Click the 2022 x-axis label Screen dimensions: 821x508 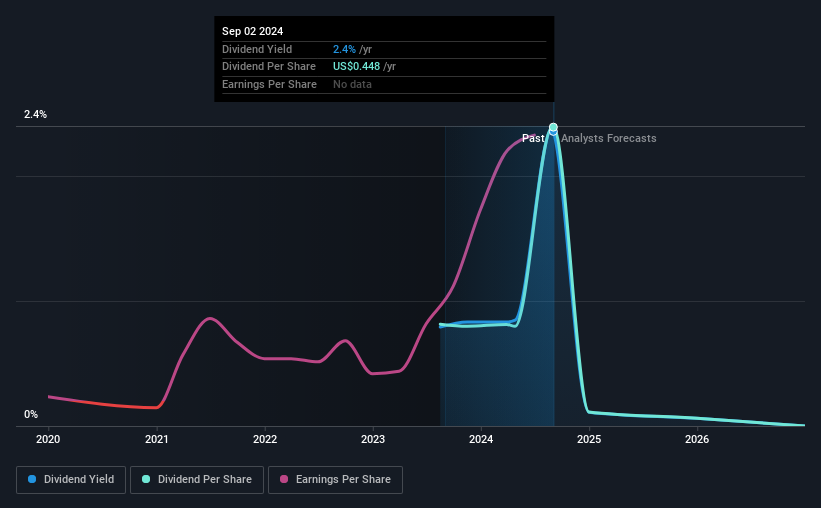pyautogui.click(x=265, y=439)
